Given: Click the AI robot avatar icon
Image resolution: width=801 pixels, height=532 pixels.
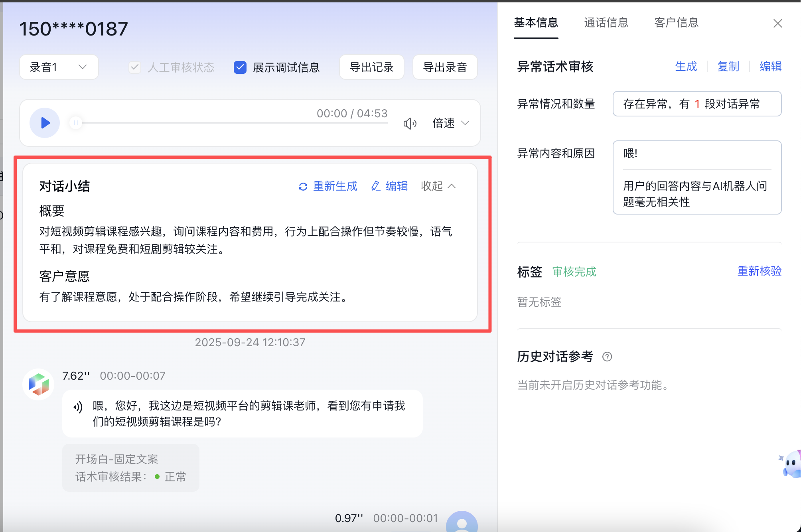Looking at the screenshot, I should point(38,384).
